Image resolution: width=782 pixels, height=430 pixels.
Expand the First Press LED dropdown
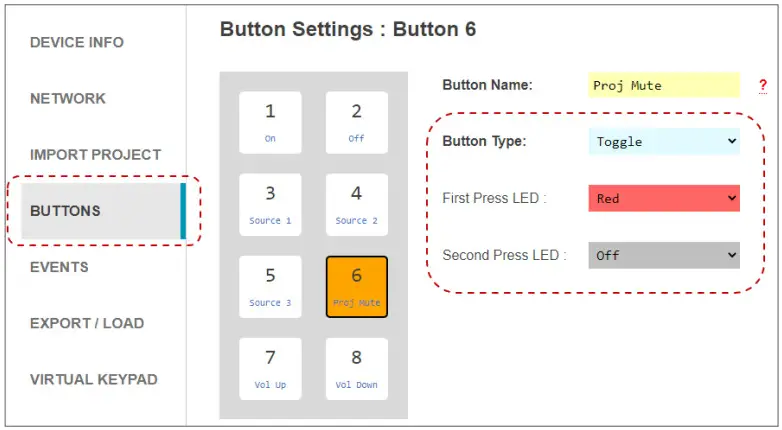[x=664, y=198]
